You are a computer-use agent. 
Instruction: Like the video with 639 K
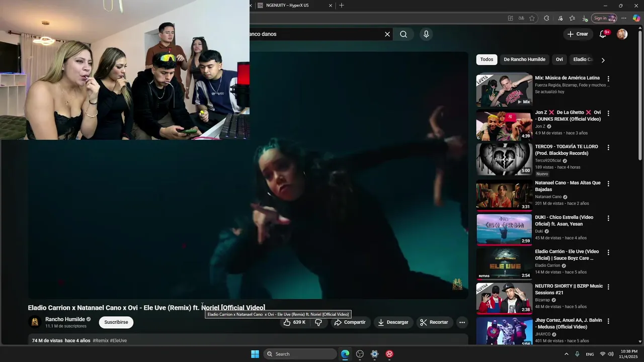click(294, 322)
